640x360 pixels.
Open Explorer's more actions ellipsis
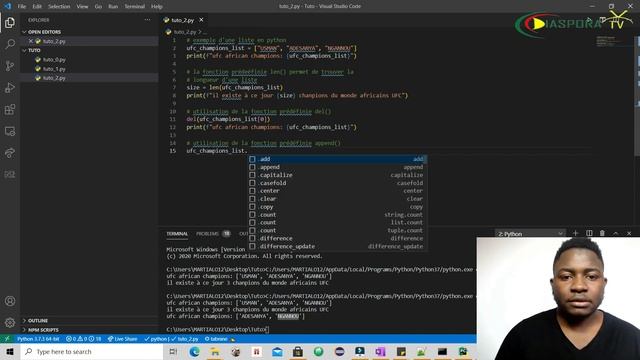pos(147,20)
